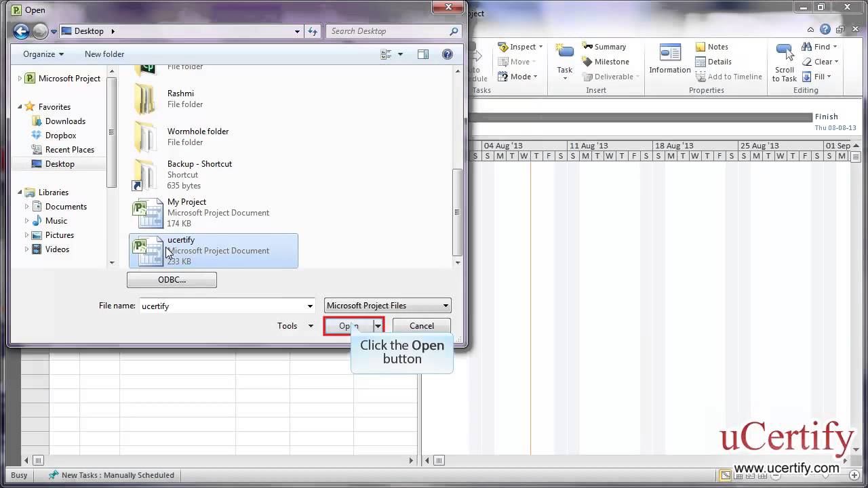Image resolution: width=868 pixels, height=488 pixels.
Task: Open the Mode dropdown in ribbon
Action: 517,77
